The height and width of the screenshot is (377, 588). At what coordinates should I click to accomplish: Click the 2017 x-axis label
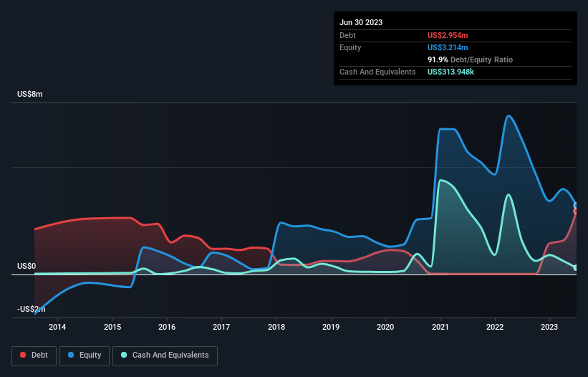click(x=221, y=327)
